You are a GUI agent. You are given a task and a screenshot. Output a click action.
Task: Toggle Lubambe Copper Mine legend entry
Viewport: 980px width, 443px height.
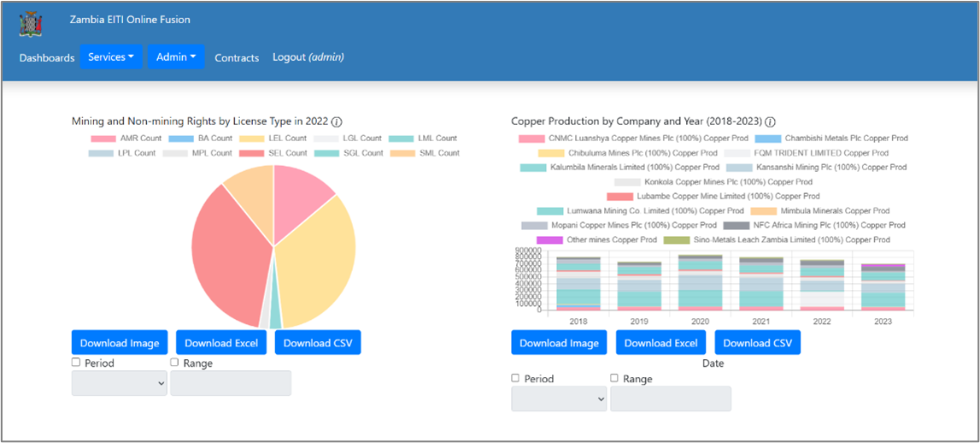click(x=713, y=197)
